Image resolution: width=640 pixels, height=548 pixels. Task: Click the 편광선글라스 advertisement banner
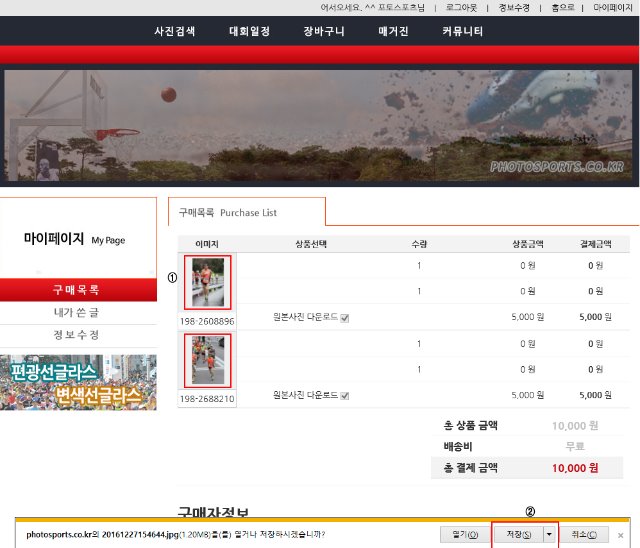(78, 382)
